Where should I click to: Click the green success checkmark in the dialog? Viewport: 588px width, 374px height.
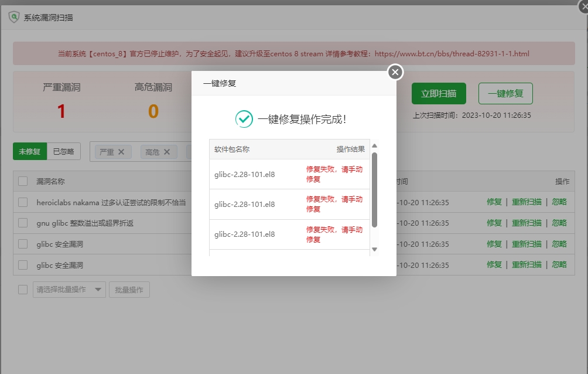point(245,118)
